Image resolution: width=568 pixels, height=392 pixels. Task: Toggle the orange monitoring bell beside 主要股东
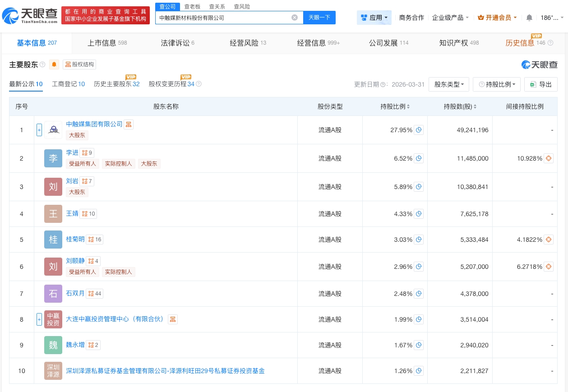coord(55,65)
